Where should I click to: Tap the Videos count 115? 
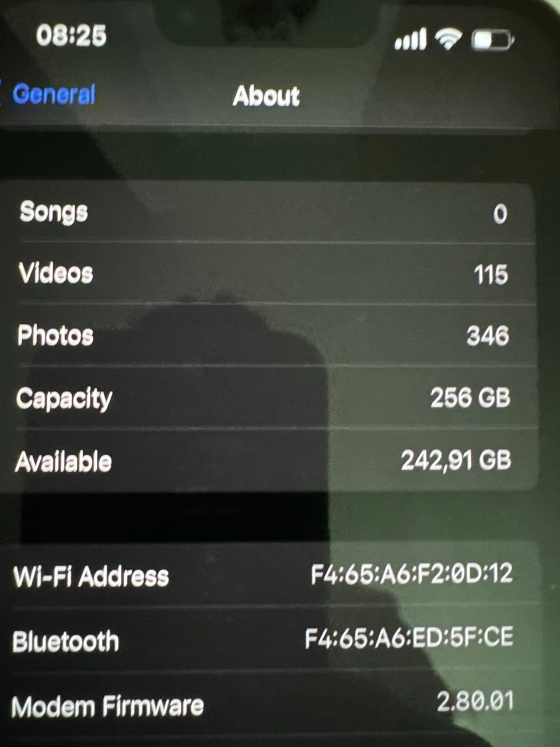point(491,275)
